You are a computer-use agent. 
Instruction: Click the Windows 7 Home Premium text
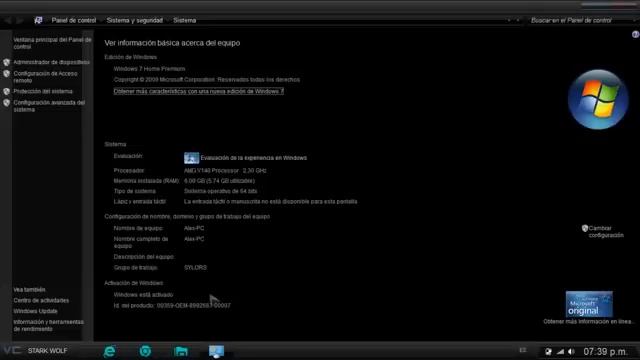(x=149, y=69)
